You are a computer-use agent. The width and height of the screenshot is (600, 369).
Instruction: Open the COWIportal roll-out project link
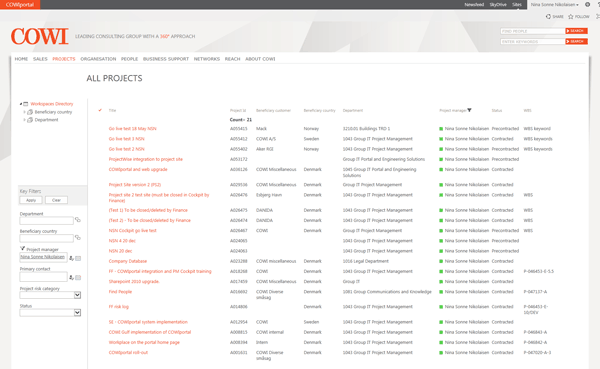click(128, 353)
